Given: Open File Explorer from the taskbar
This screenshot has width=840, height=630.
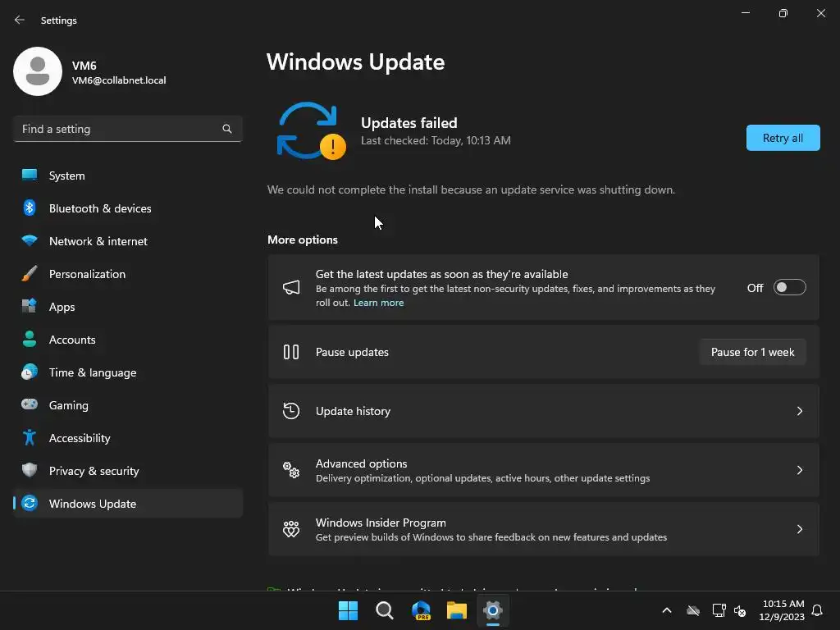Looking at the screenshot, I should click(x=457, y=610).
